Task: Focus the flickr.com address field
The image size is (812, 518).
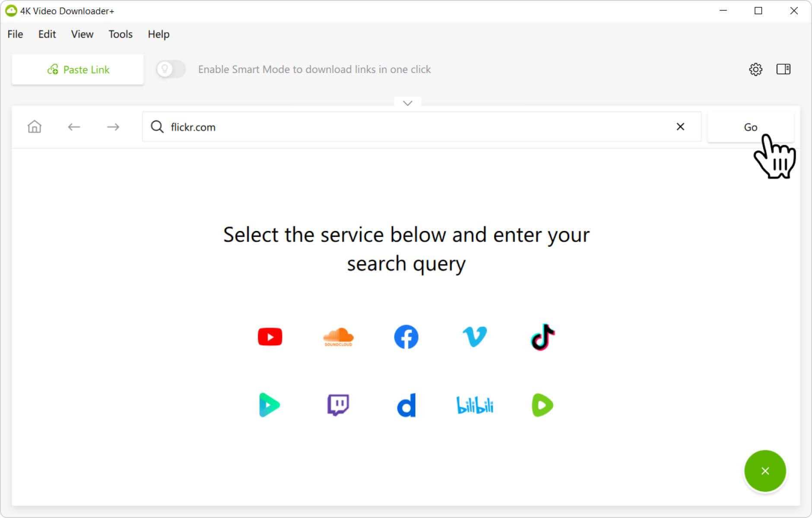Action: [421, 127]
